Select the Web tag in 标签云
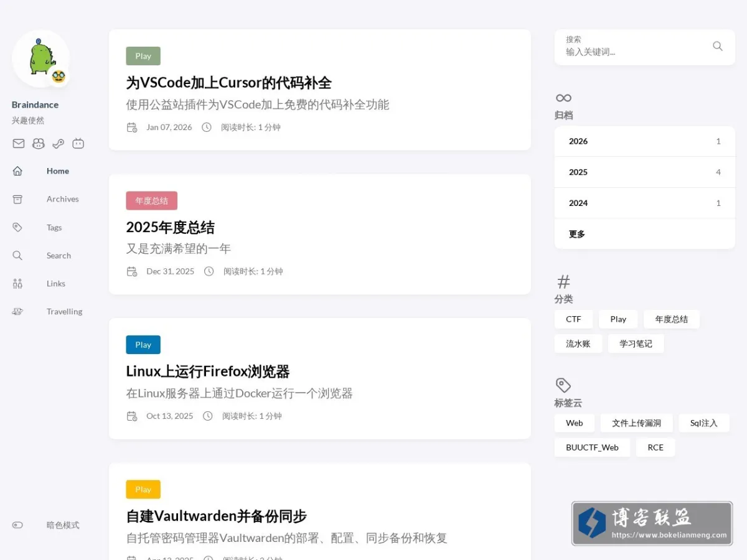 coord(575,423)
